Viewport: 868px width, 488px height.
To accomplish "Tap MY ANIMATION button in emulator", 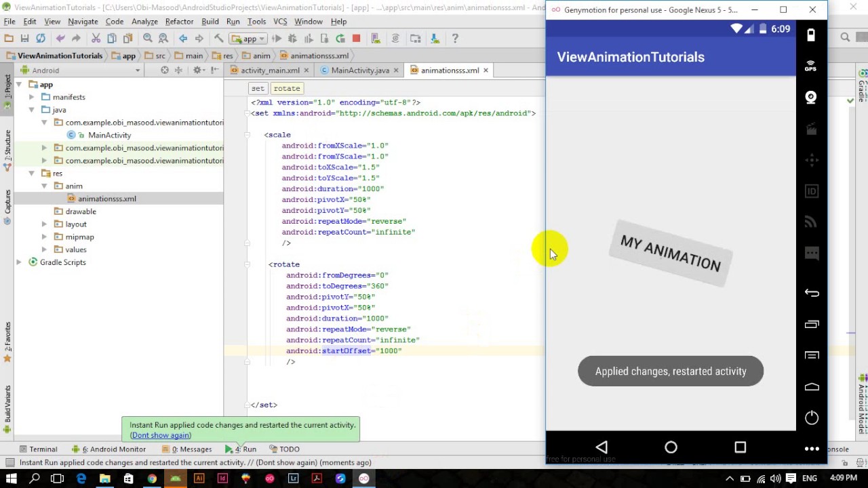I will pos(670,254).
